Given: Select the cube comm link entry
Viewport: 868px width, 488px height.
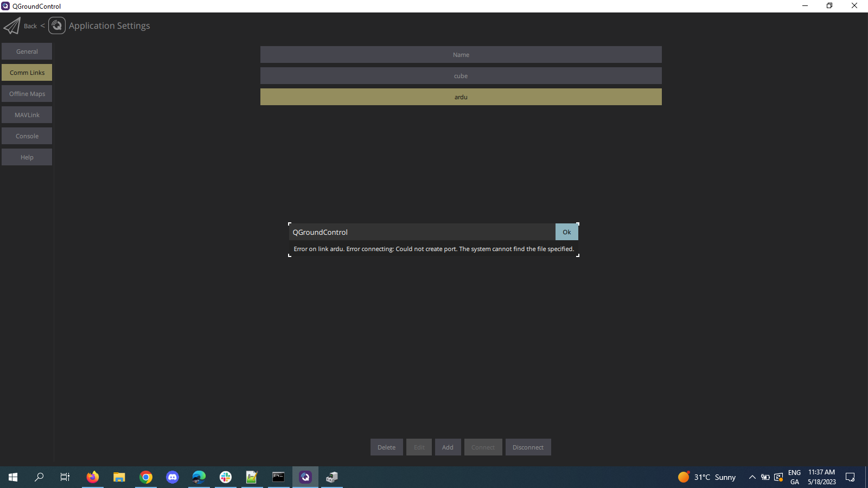Looking at the screenshot, I should pyautogui.click(x=461, y=75).
